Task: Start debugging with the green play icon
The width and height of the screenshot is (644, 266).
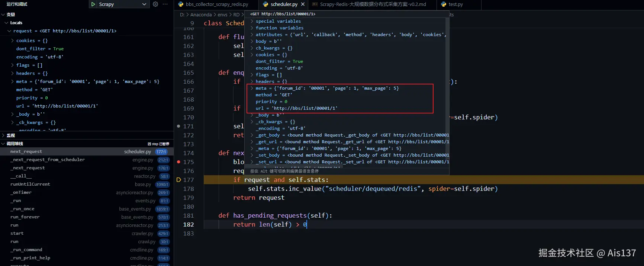Action: pos(93,4)
